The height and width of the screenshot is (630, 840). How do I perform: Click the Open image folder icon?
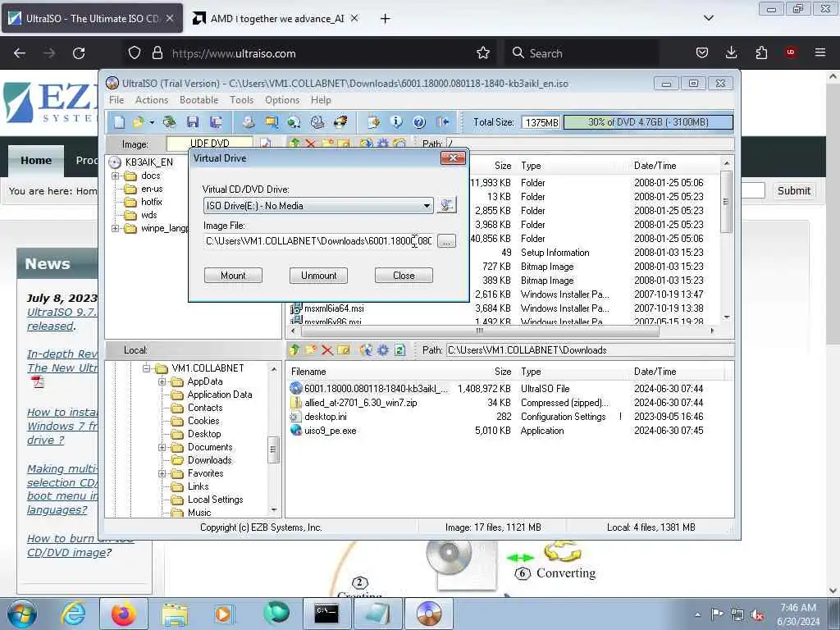[138, 123]
